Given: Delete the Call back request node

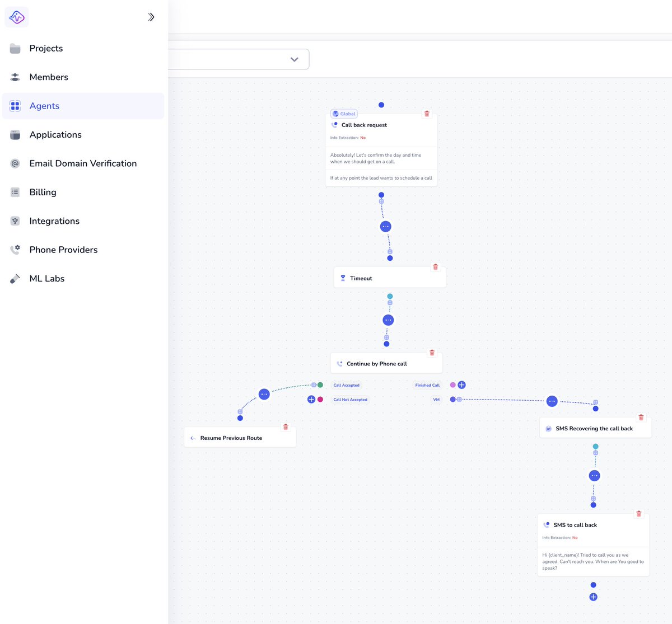Looking at the screenshot, I should 427,114.
